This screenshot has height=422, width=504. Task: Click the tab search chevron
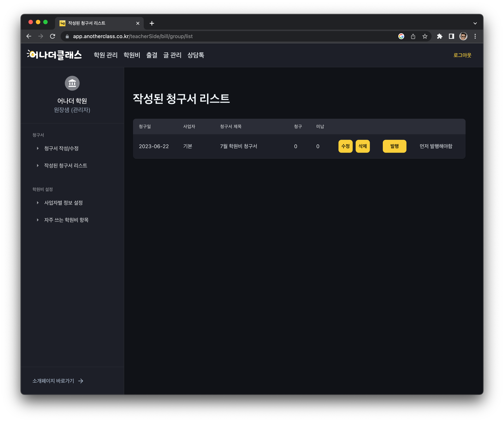pyautogui.click(x=475, y=23)
